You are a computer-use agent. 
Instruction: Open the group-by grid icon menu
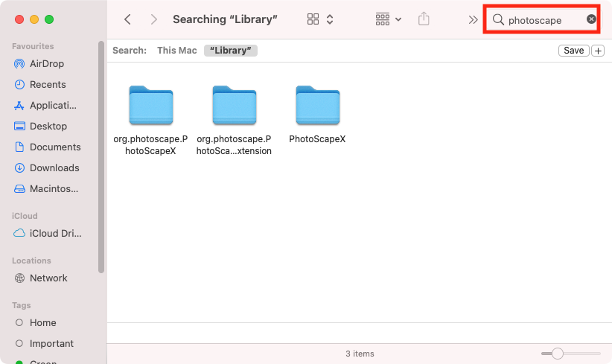point(383,19)
